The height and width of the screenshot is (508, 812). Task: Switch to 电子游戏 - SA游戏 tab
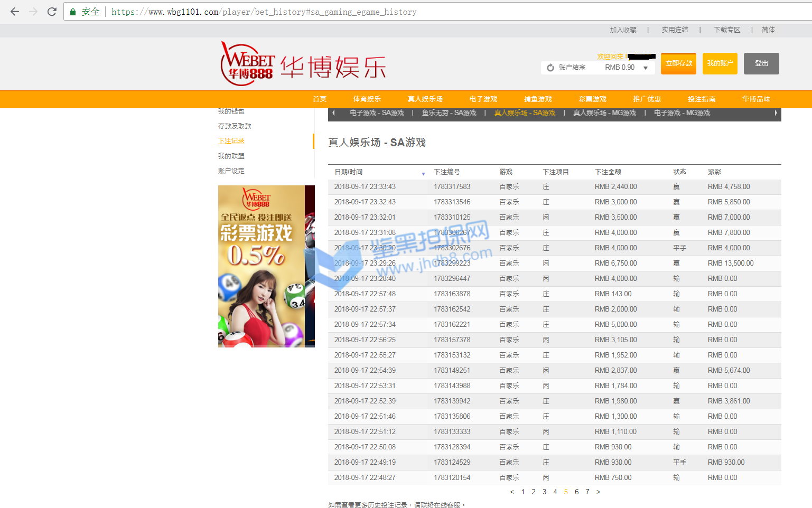point(377,113)
